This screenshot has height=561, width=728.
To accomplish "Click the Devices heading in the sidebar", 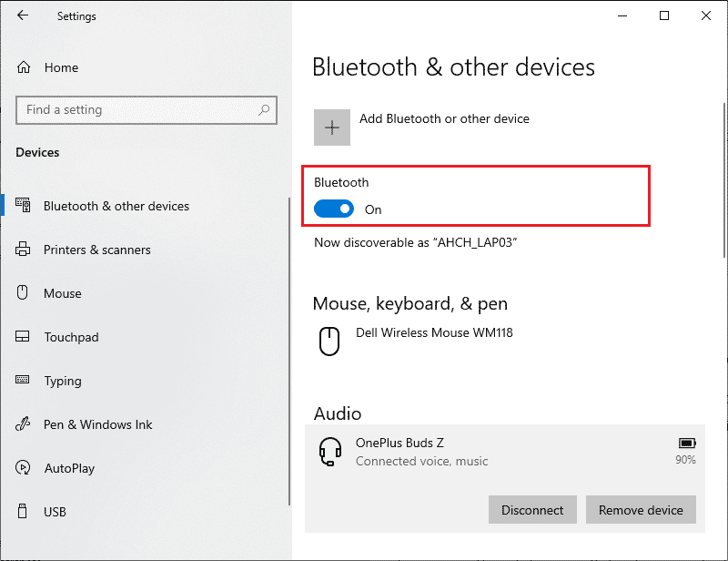I will pos(37,152).
